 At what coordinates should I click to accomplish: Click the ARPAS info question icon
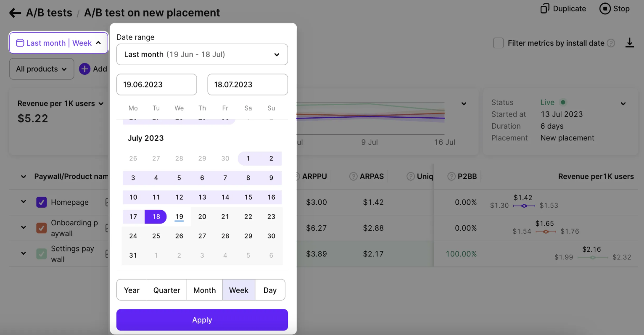(x=354, y=177)
